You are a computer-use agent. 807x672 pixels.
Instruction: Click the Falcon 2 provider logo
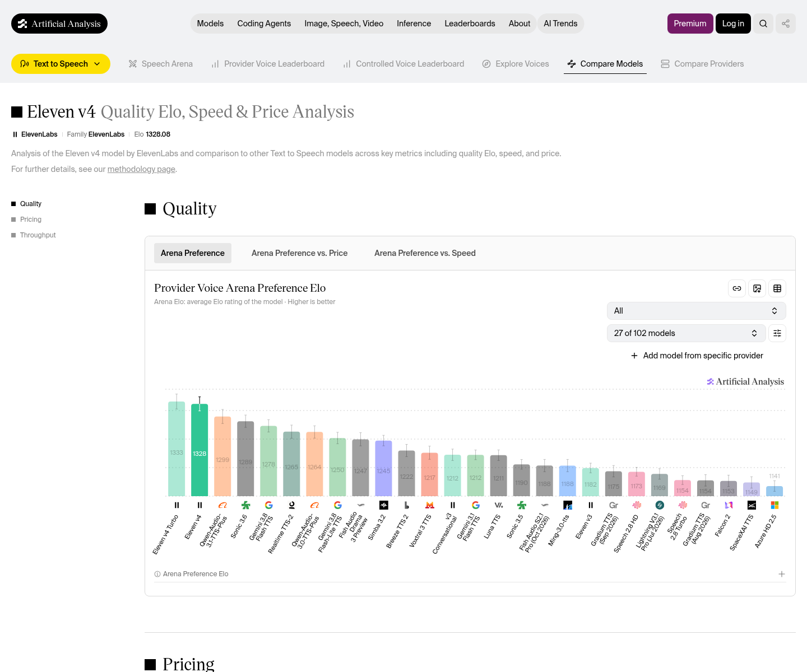[x=729, y=505]
